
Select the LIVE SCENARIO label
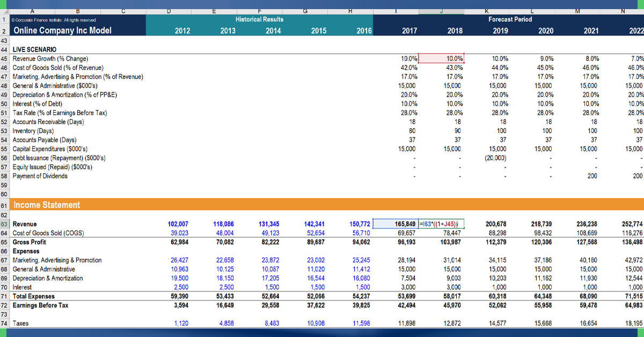click(35, 49)
